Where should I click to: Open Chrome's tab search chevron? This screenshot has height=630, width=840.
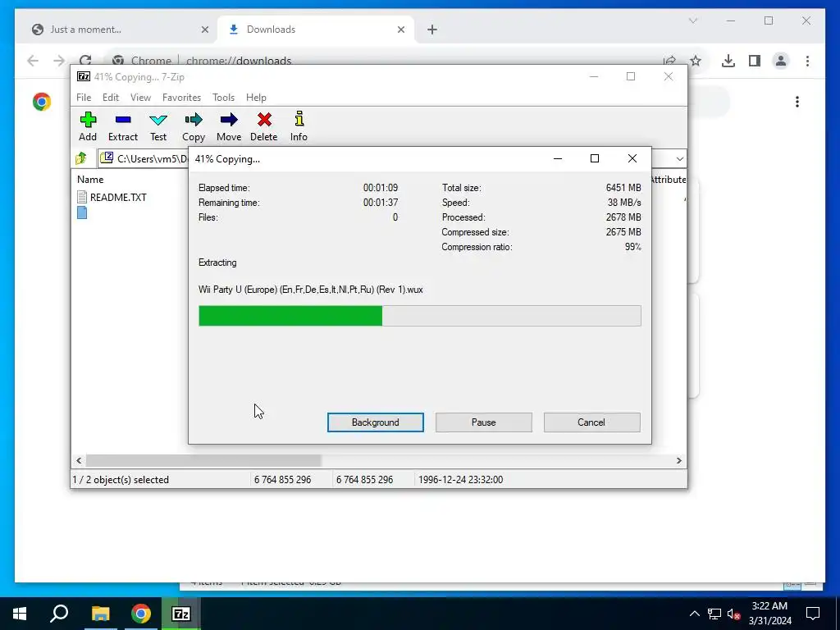point(692,21)
